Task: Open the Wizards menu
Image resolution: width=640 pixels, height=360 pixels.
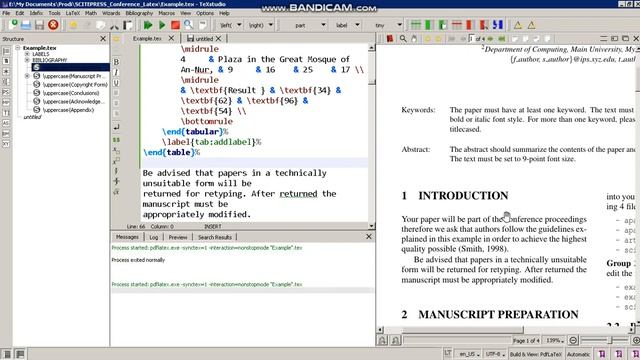Action: 111,13
